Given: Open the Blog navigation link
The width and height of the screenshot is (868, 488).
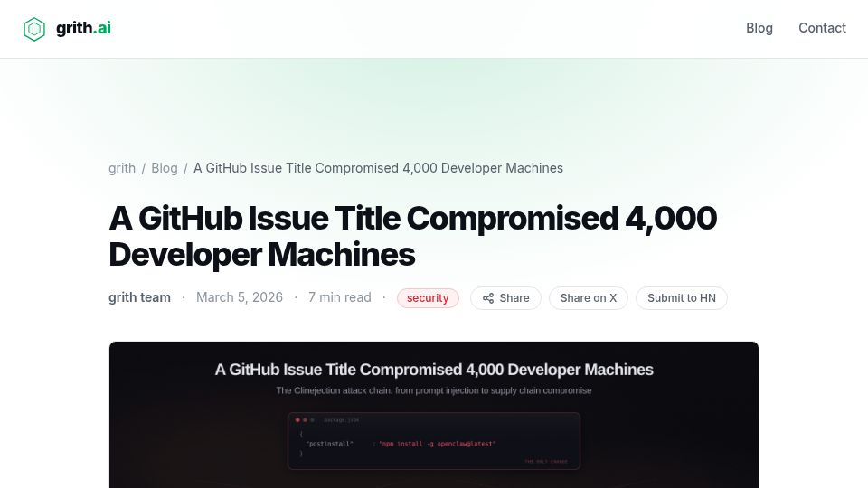Looking at the screenshot, I should click(759, 28).
